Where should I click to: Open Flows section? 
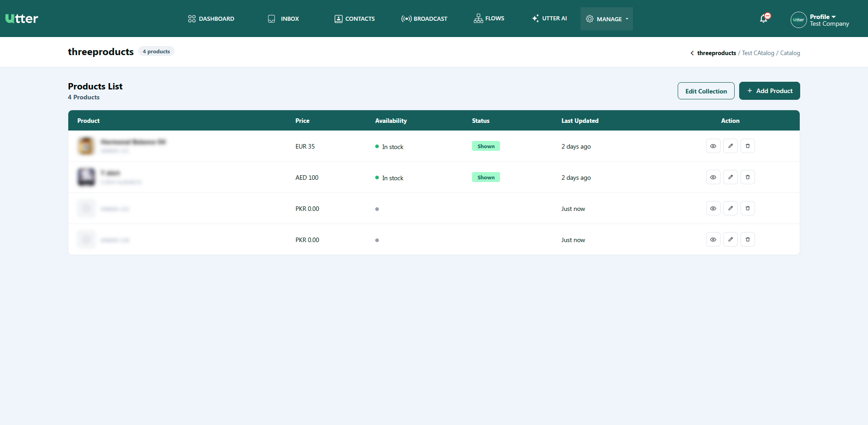(x=489, y=19)
